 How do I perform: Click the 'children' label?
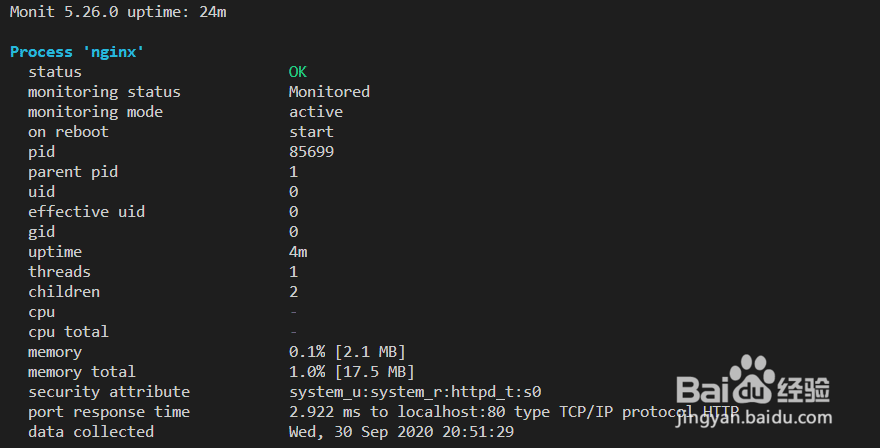tap(64, 292)
